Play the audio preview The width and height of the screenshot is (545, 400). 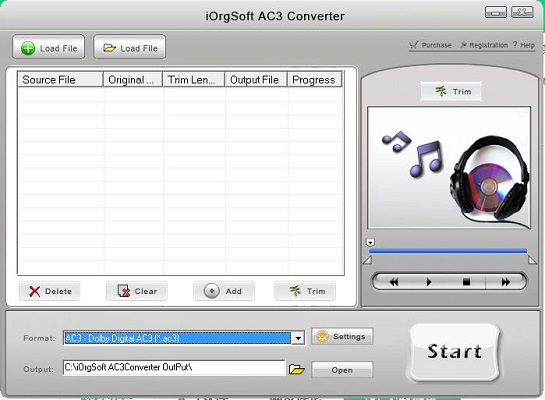[x=429, y=282]
